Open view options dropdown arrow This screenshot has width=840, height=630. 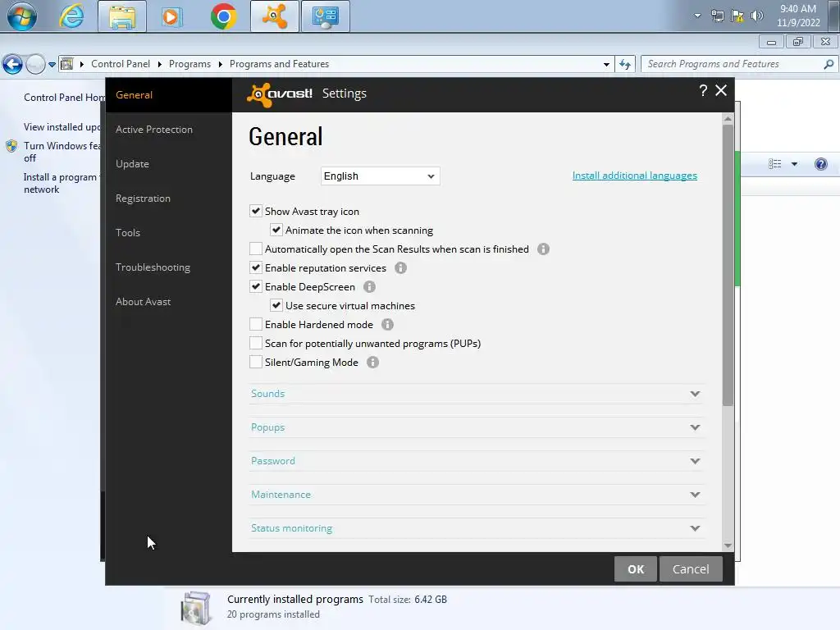click(x=794, y=164)
